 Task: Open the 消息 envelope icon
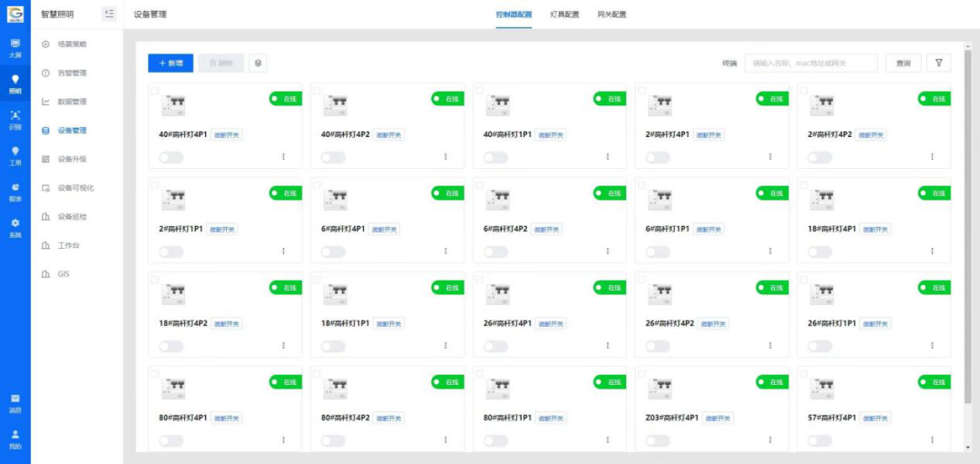pyautogui.click(x=15, y=401)
